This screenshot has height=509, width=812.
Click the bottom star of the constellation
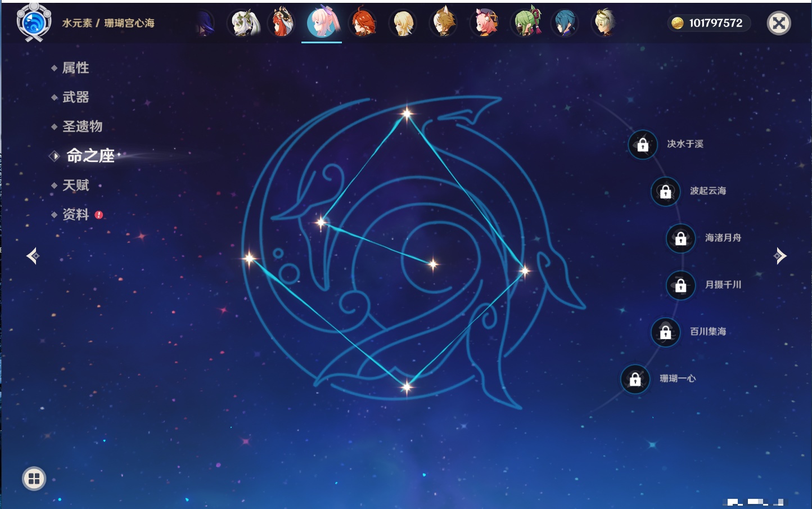[x=407, y=386]
